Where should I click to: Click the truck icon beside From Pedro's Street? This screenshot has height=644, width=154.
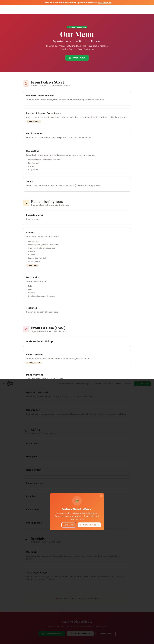pos(26,84)
